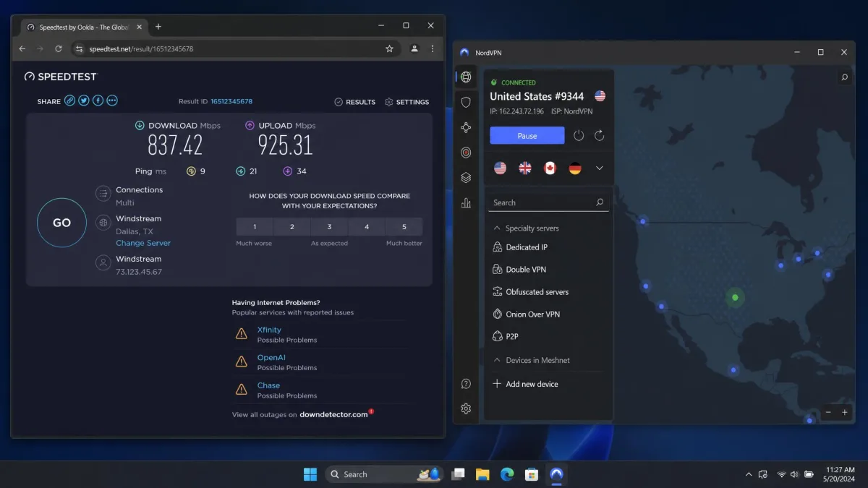Click the map search icon in NordVPN
Image resolution: width=868 pixels, height=488 pixels.
point(844,77)
